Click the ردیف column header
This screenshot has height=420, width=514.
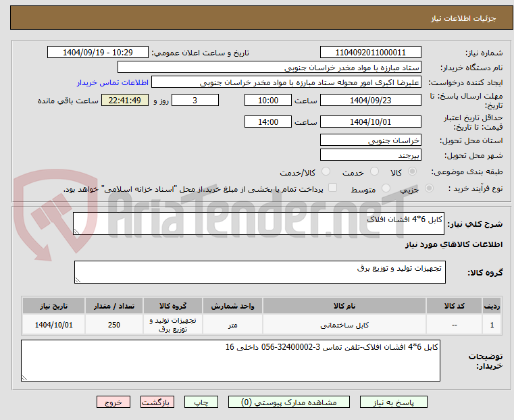pos(492,306)
